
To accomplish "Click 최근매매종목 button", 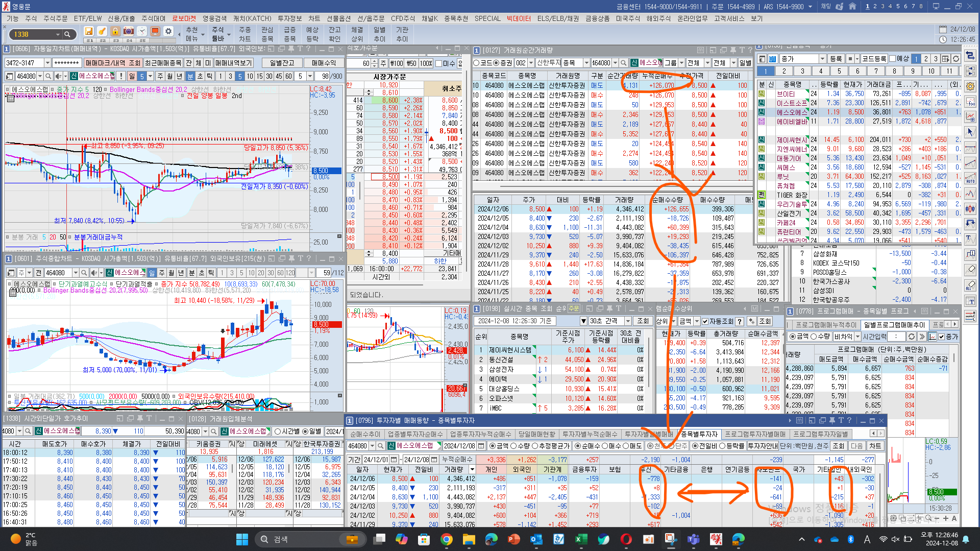I will 163,63.
